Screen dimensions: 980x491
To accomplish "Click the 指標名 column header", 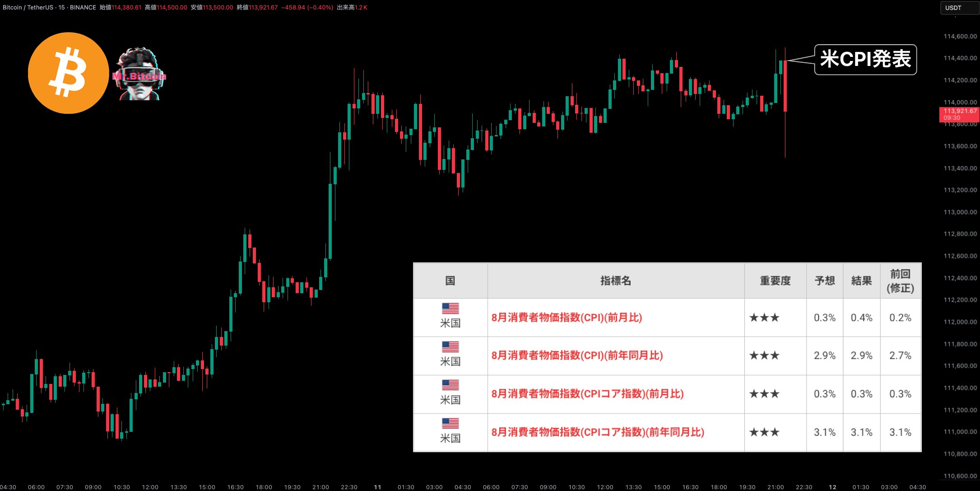I will (x=615, y=281).
